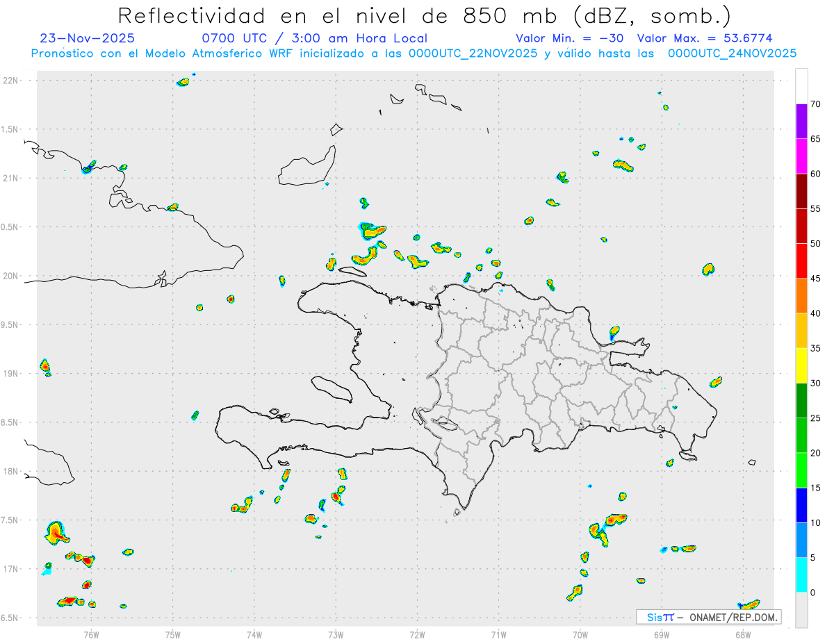Click the gray below-zero colorbar segment

801,609
